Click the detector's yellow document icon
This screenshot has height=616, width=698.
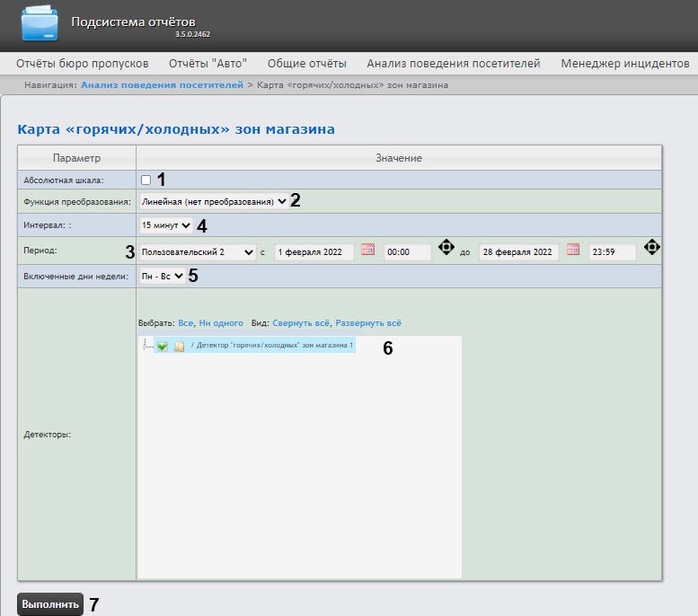coord(179,346)
